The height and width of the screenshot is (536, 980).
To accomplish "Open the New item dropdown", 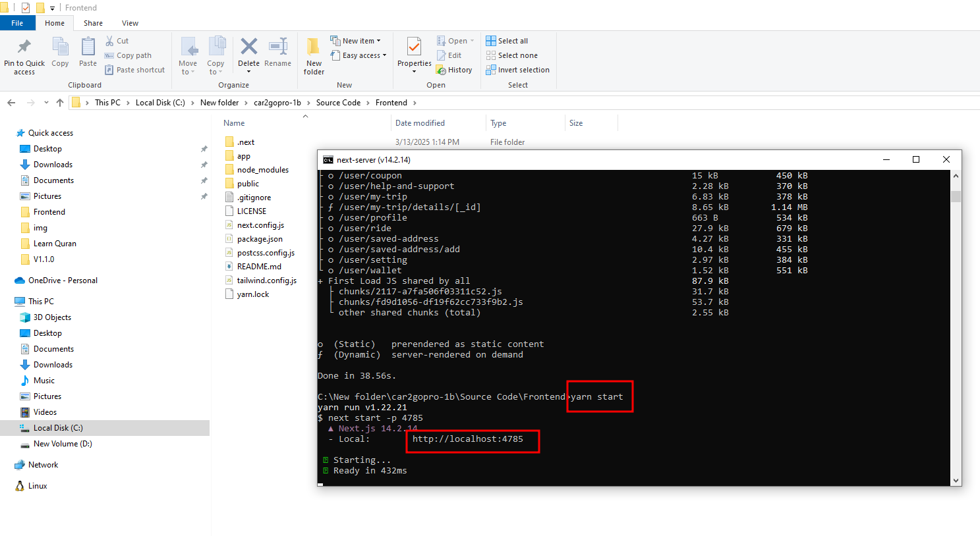I will (355, 41).
